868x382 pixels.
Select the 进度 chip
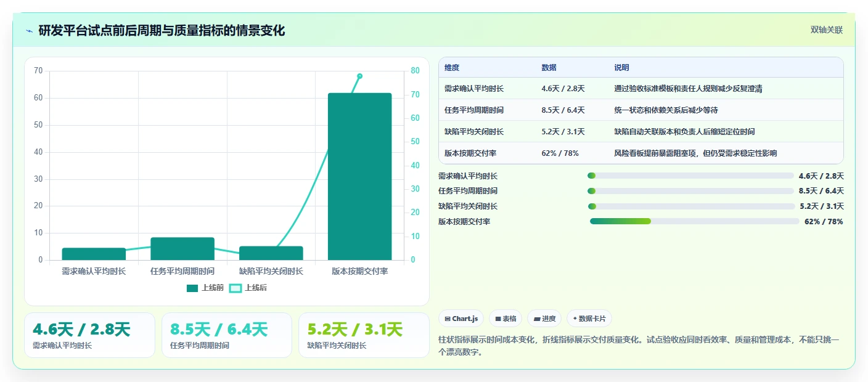pos(544,319)
